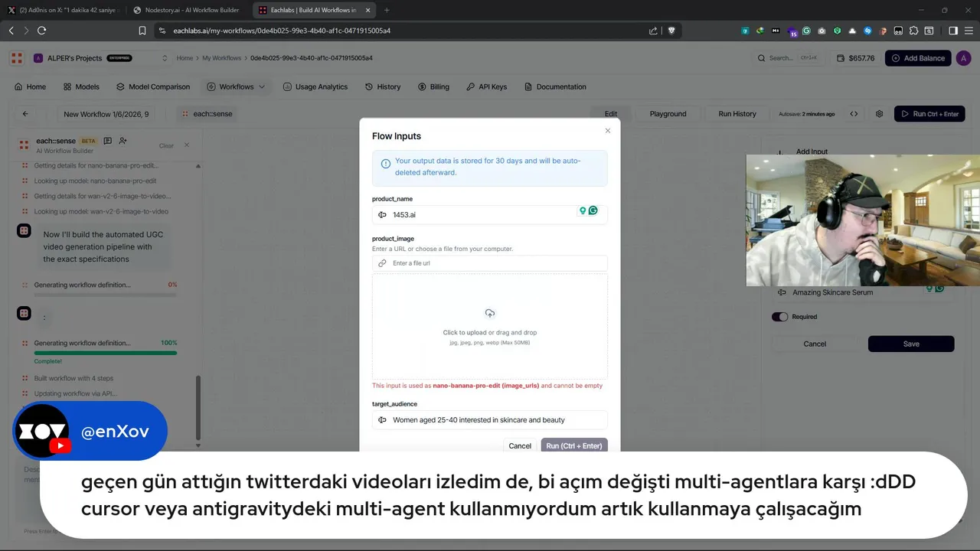Click the My Workflows breadcrumb
Viewport: 980px width, 551px height.
pyautogui.click(x=221, y=58)
